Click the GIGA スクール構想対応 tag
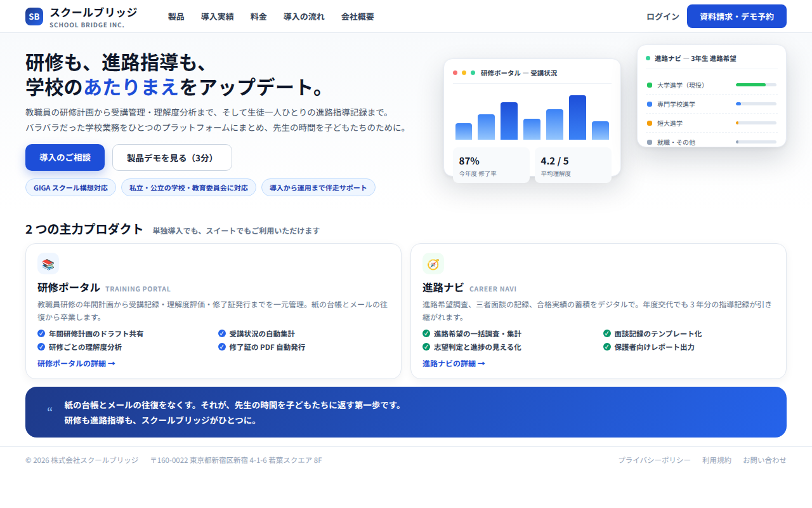The image size is (812, 508). [x=70, y=187]
